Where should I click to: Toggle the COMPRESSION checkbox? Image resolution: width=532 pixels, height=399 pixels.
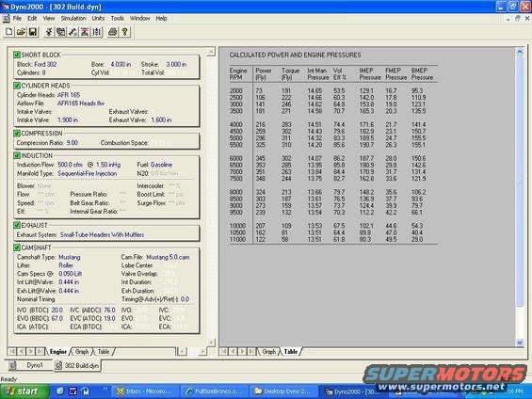click(x=17, y=134)
